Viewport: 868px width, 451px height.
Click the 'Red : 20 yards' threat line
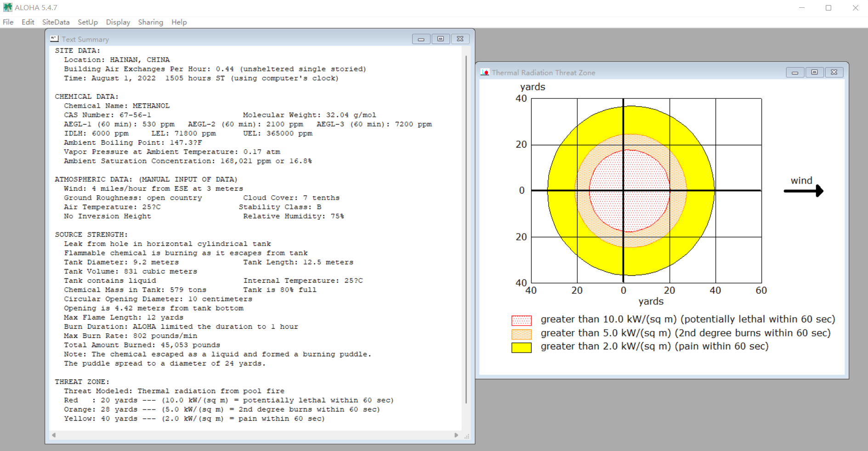point(229,400)
